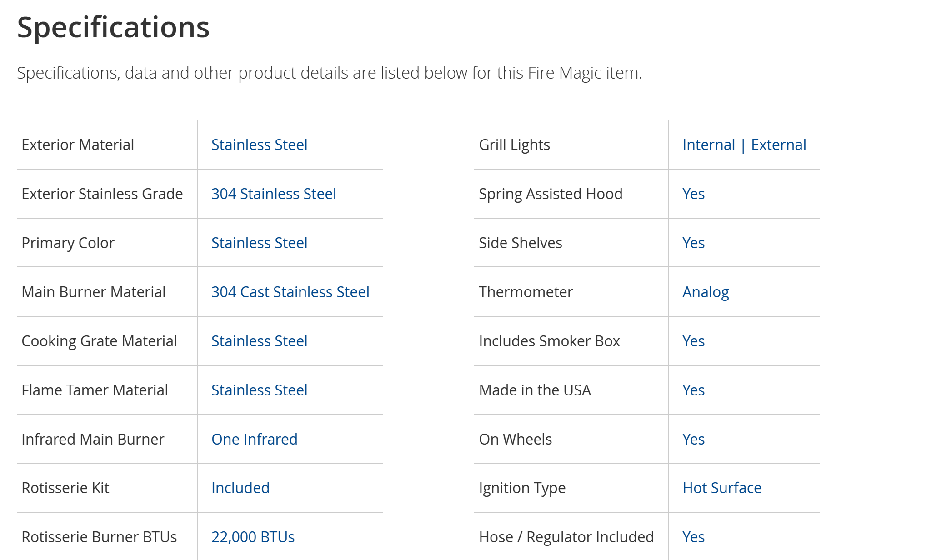
Task: Open the Analog thermometer link
Action: click(x=706, y=292)
